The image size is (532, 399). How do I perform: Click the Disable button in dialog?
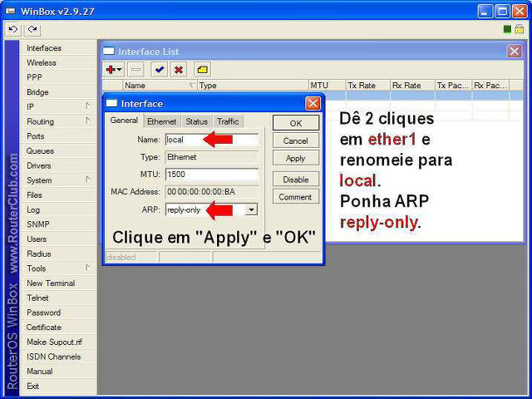[x=296, y=180]
